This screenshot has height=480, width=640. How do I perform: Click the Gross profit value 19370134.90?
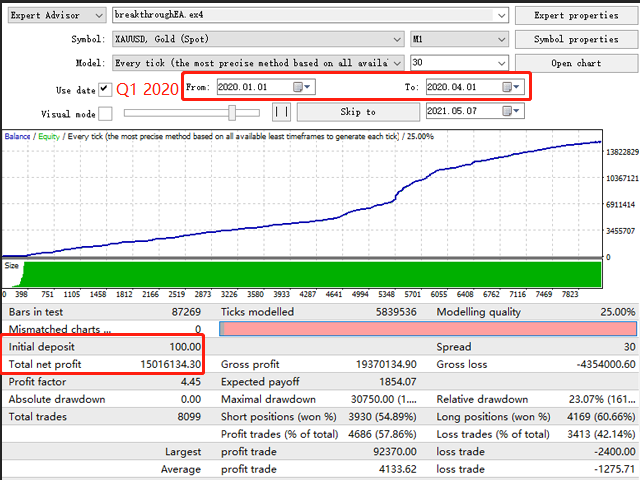[386, 364]
